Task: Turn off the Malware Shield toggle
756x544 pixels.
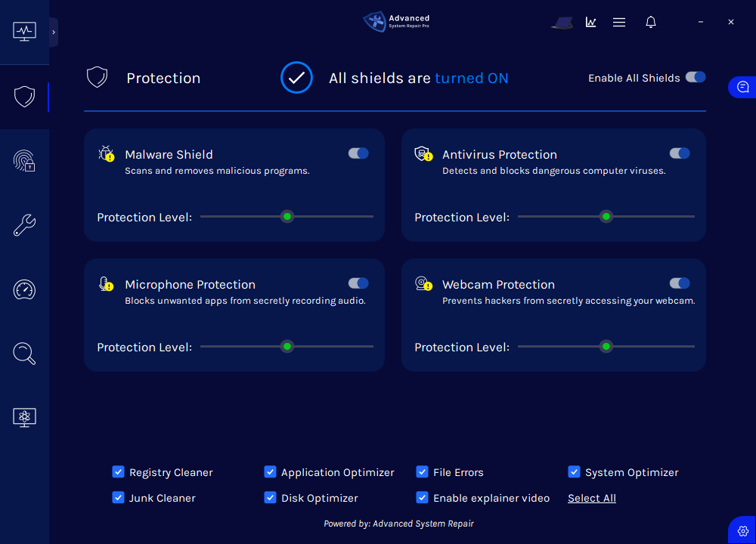Action: tap(358, 153)
